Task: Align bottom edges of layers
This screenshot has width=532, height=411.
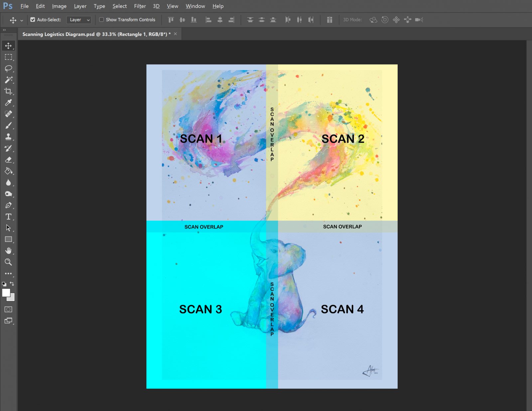Action: coord(194,20)
